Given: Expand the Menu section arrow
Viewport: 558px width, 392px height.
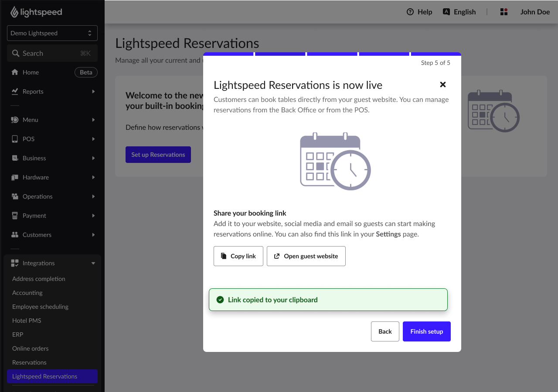Looking at the screenshot, I should [x=93, y=120].
